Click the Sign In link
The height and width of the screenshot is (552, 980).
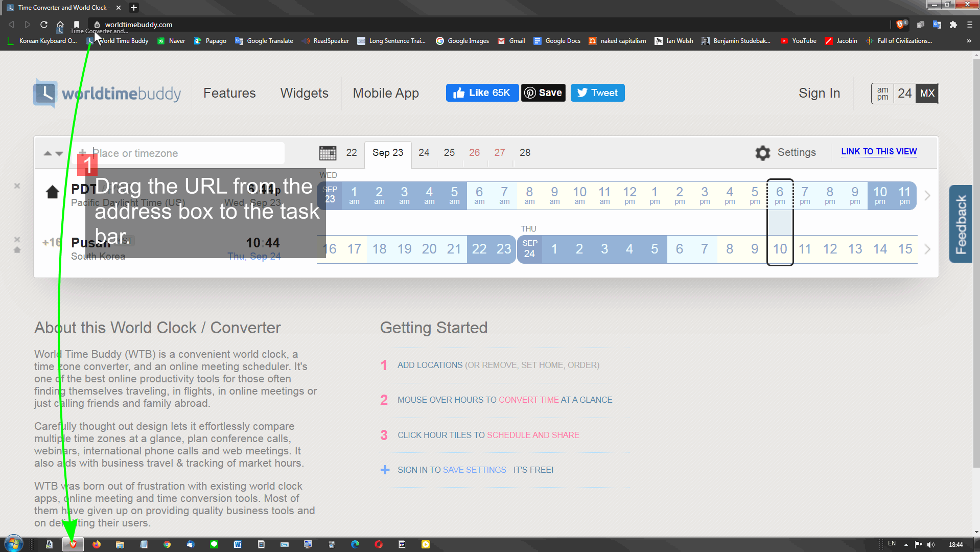pyautogui.click(x=820, y=94)
